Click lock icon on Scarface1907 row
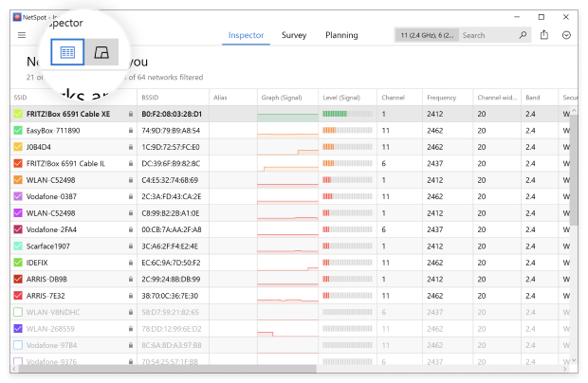This screenshot has width=588, height=383. 131,246
